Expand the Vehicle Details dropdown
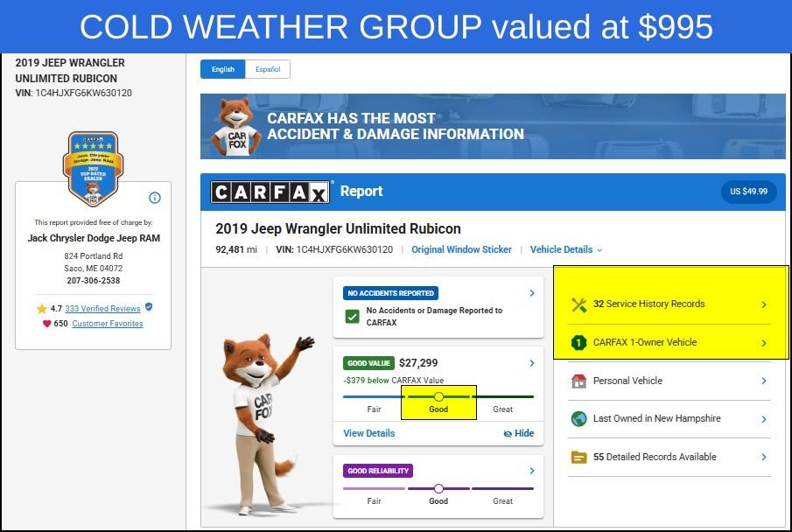792x532 pixels. pyautogui.click(x=565, y=249)
